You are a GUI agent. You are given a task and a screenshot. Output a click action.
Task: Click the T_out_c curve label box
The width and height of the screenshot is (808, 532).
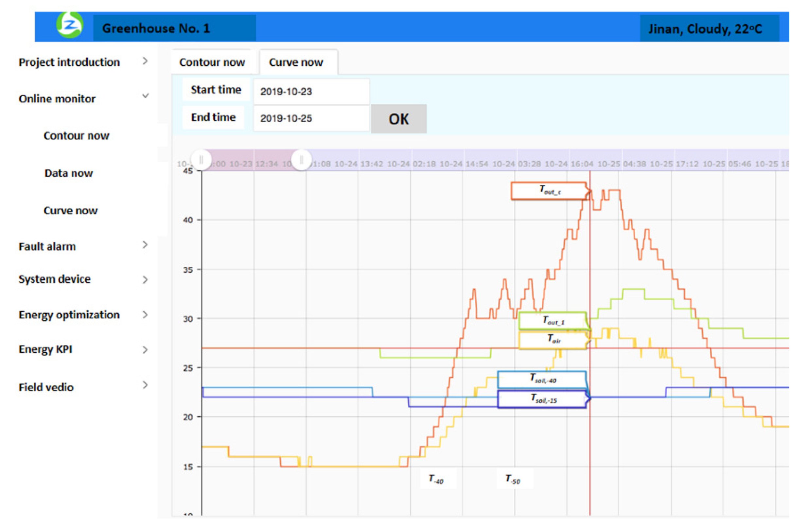click(549, 191)
